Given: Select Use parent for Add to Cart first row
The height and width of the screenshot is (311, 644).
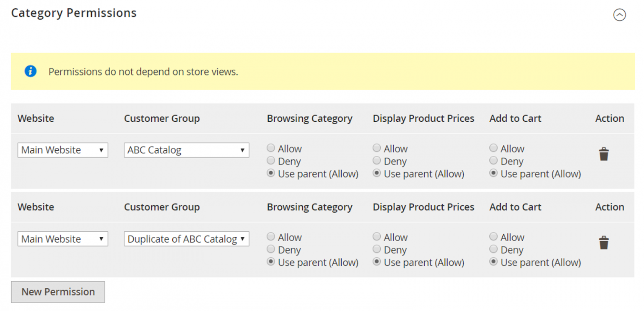Looking at the screenshot, I should [493, 173].
